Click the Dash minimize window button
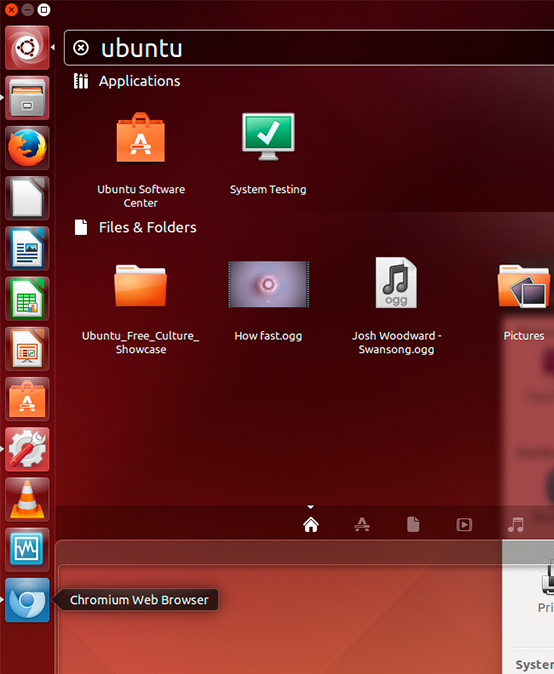Image resolution: width=554 pixels, height=674 pixels. pyautogui.click(x=28, y=9)
